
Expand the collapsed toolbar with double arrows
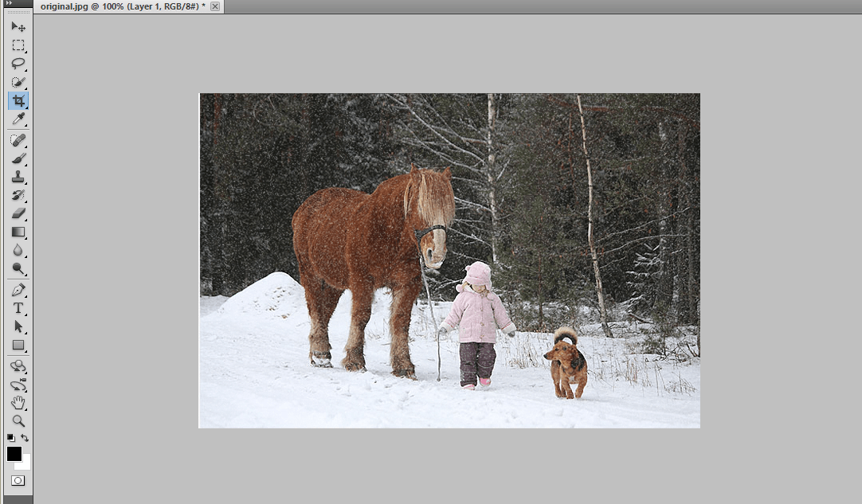pos(9,2)
